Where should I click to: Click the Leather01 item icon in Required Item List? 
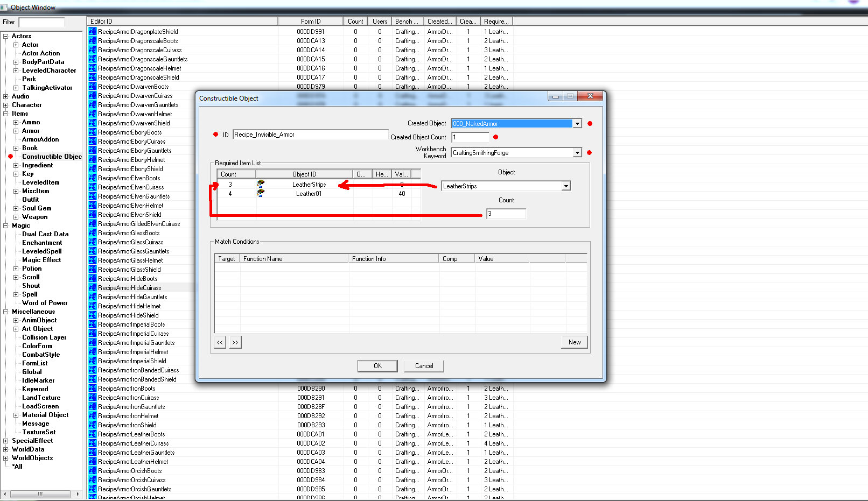261,193
